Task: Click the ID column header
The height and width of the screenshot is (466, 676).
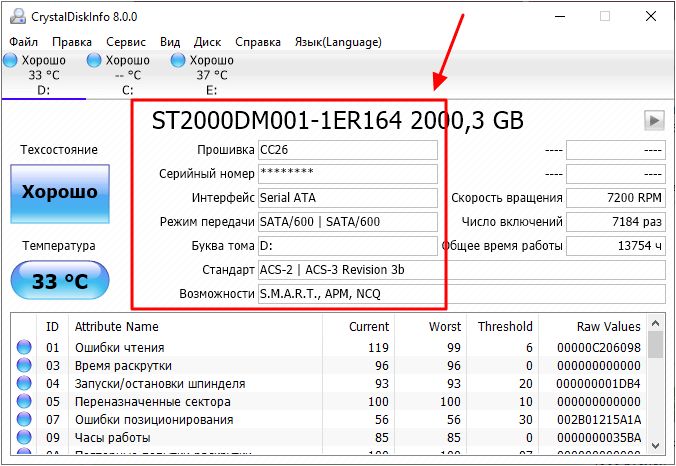Action: [53, 326]
